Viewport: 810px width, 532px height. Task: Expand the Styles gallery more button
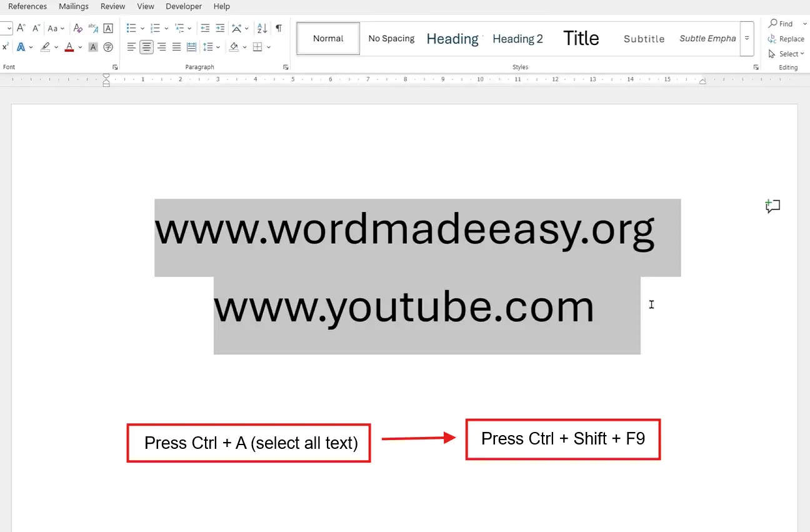point(747,38)
